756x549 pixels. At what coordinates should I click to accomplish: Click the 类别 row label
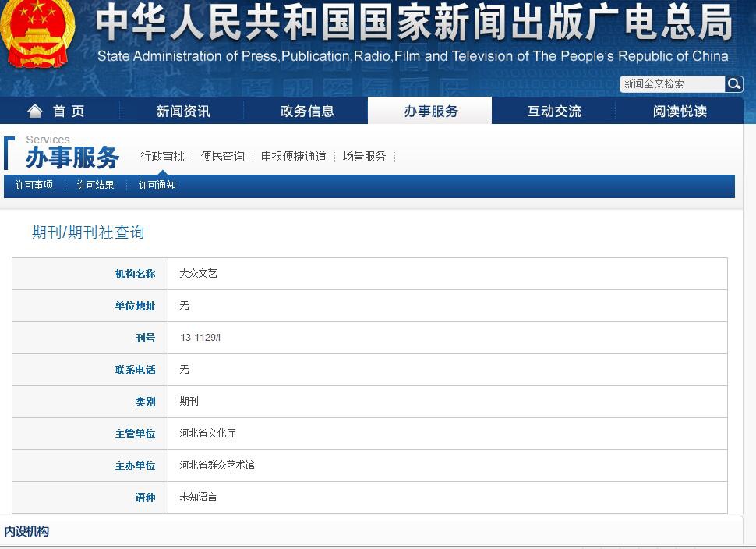pyautogui.click(x=145, y=402)
